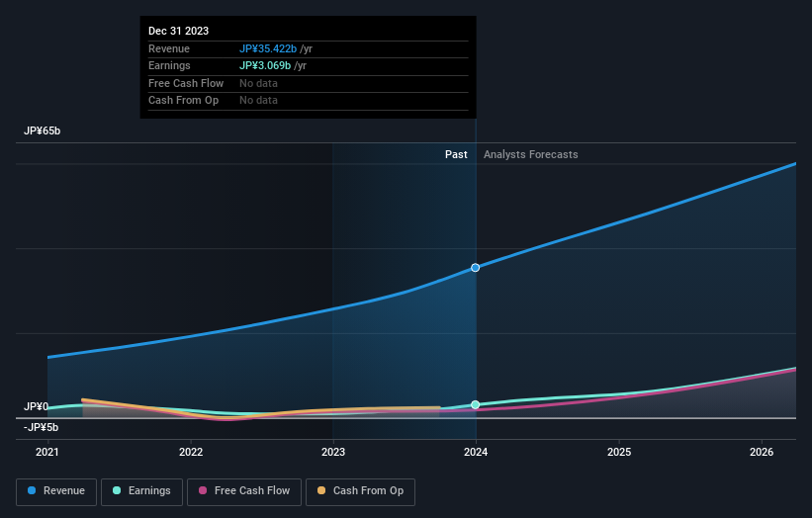The width and height of the screenshot is (812, 518).
Task: Click the Cash From Op tooltip row label
Action: coord(183,101)
